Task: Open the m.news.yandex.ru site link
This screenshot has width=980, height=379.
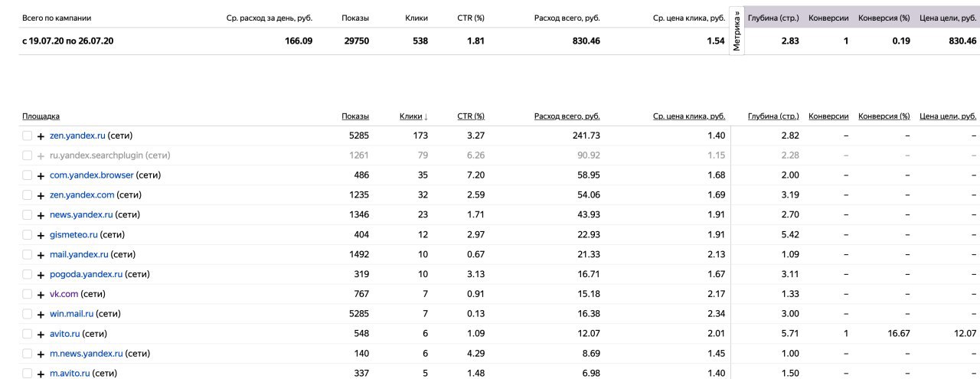Action: (x=86, y=354)
